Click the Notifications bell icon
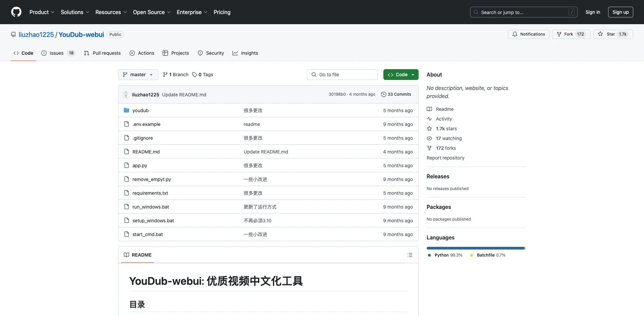Screen dimensions: 644x316 [515, 34]
